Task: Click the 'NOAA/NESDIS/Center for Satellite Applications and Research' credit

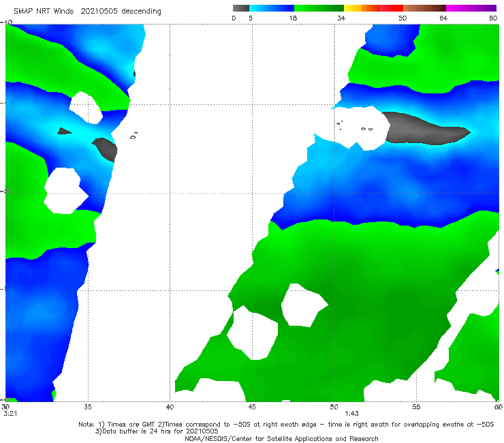Action: (x=281, y=439)
